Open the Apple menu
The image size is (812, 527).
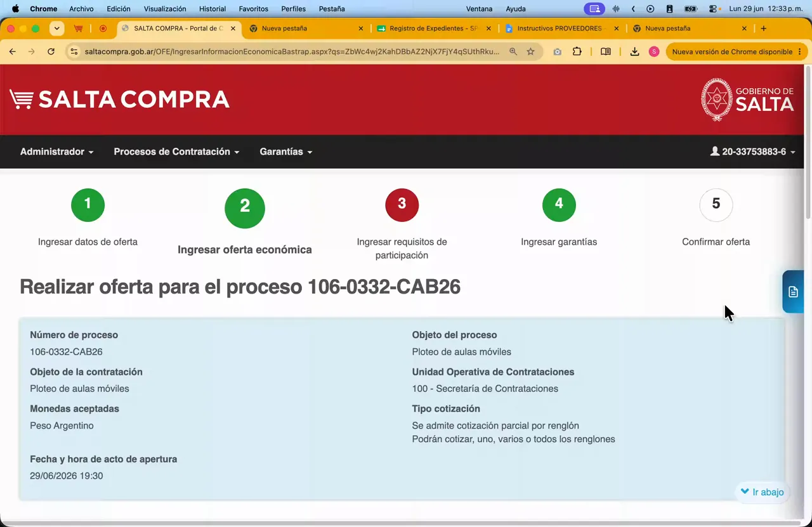(15, 9)
